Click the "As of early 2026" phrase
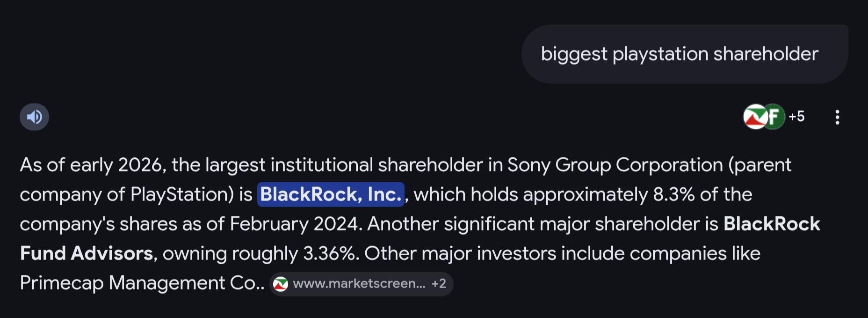 coord(92,165)
